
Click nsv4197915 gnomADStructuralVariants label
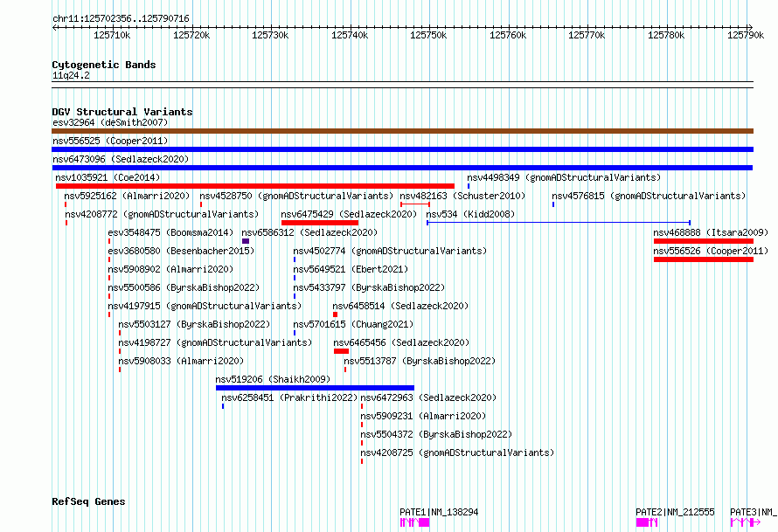pyautogui.click(x=205, y=306)
